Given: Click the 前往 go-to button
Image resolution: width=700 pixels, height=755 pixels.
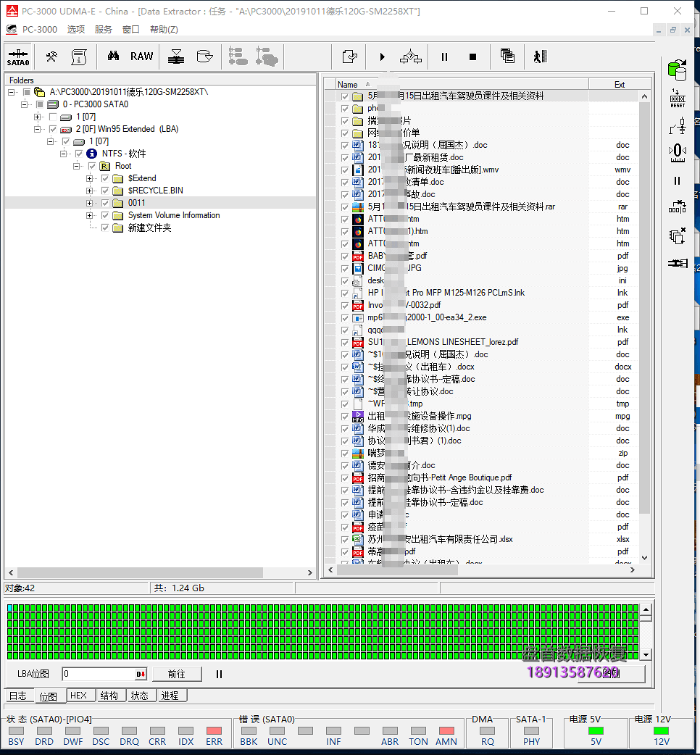Looking at the screenshot, I should click(x=177, y=674).
